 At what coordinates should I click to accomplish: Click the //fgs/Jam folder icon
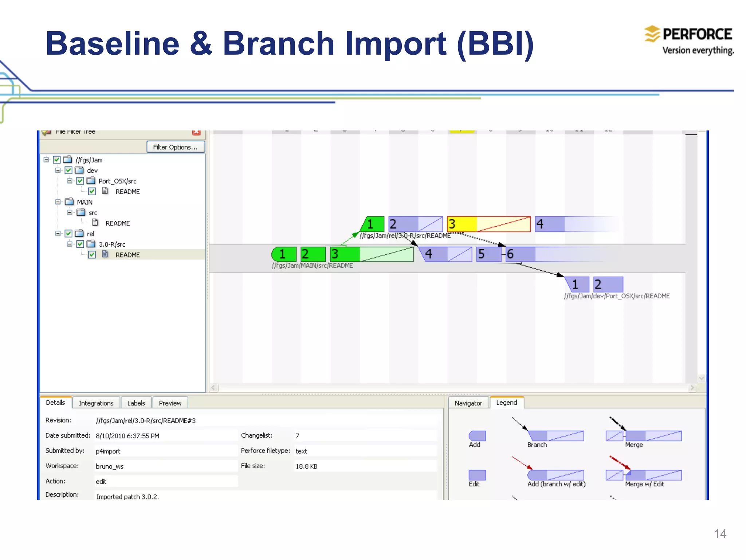click(68, 160)
